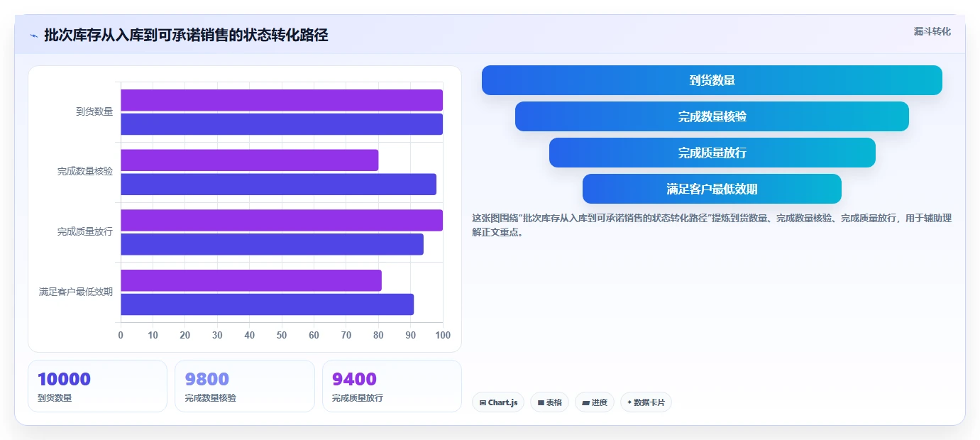This screenshot has width=980, height=440.
Task: Click the x-axis tick labeled 20
Action: pos(185,335)
